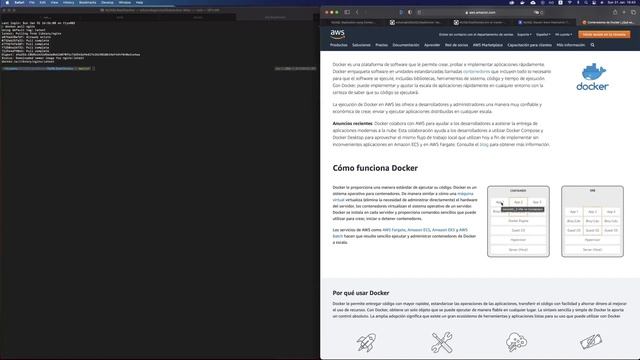The image size is (640, 360).
Task: Follow the Amazon ECS link
Action: click(x=419, y=230)
